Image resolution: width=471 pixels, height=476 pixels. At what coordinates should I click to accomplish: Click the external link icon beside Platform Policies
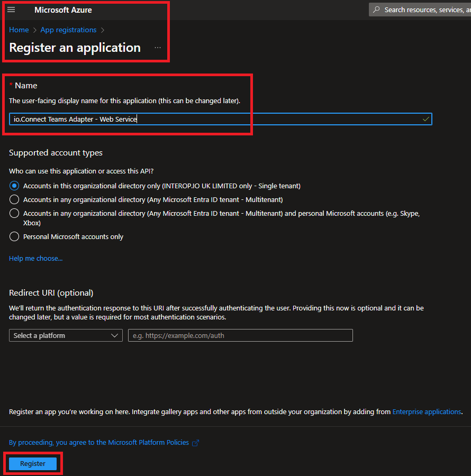195,443
